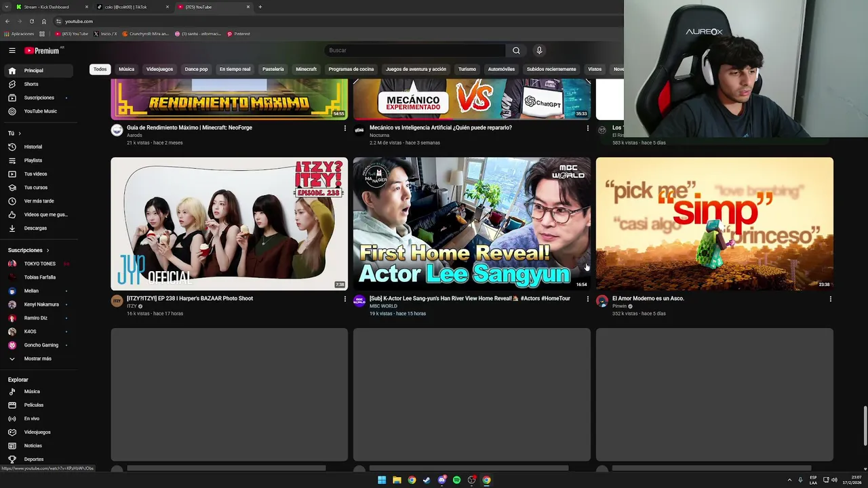
Task: Open Videojuegos under Explorar
Action: [39, 432]
